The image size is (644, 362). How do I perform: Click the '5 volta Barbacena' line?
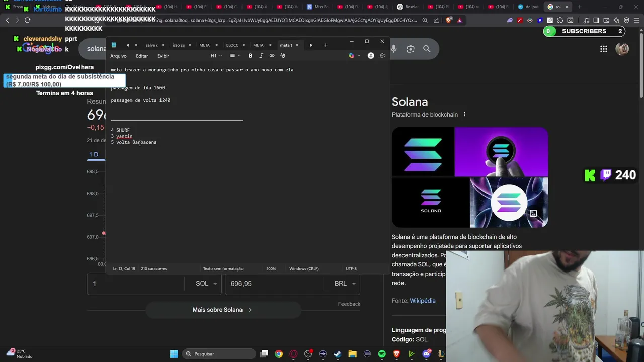pos(134,142)
